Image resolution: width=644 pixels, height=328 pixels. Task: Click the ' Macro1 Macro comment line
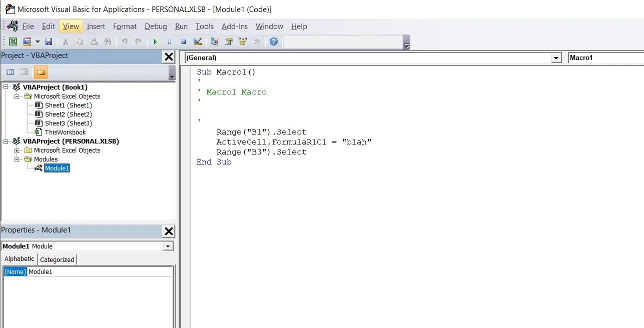pyautogui.click(x=232, y=92)
